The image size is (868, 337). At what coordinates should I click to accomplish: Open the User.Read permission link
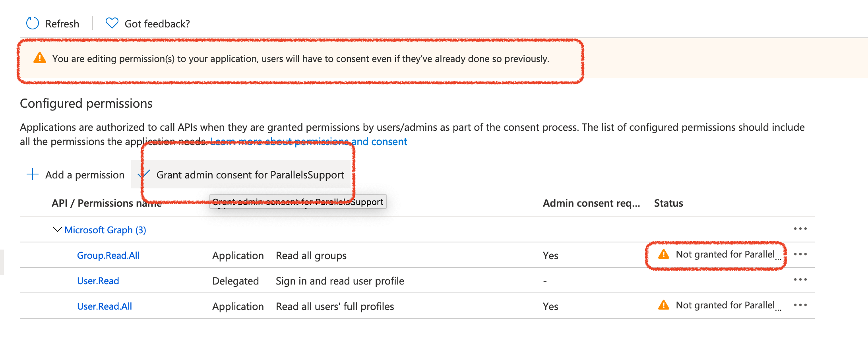tap(98, 281)
